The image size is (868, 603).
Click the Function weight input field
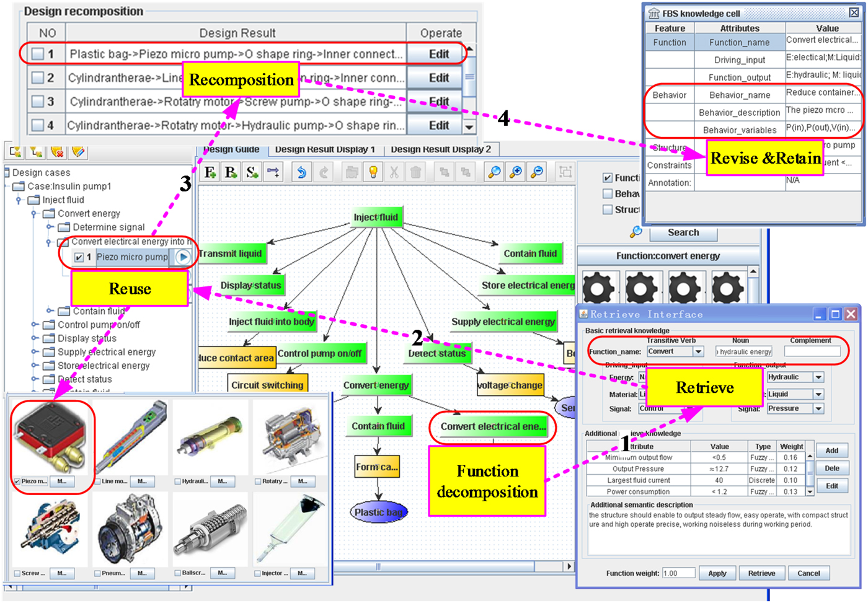pyautogui.click(x=678, y=573)
